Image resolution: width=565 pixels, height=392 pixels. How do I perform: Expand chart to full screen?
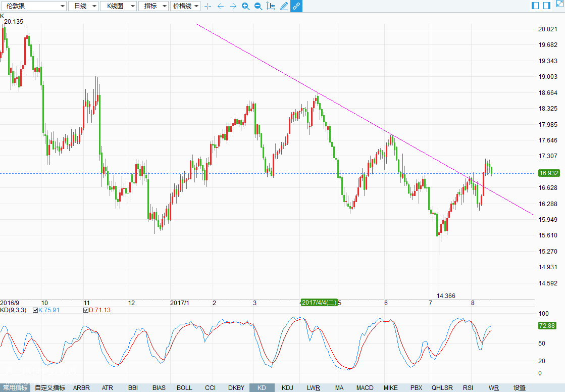point(560,4)
